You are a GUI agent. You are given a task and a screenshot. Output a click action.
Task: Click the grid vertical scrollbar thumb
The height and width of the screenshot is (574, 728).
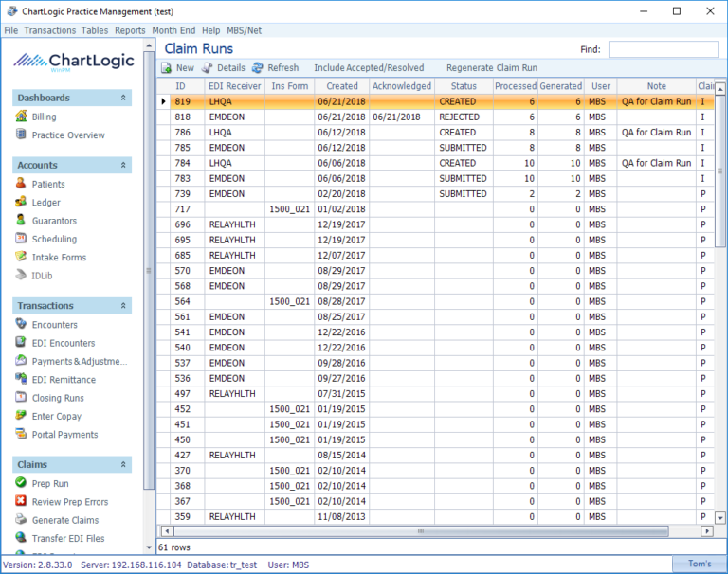click(x=720, y=171)
